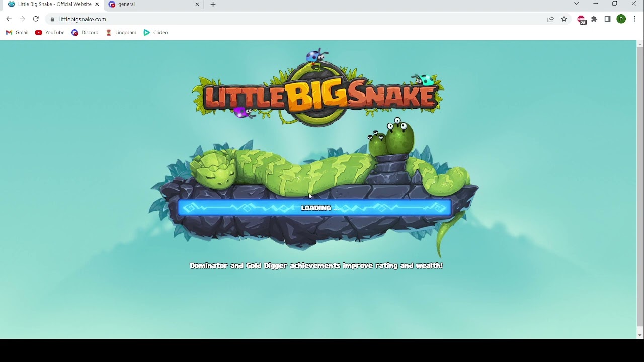Open the Extensions puzzle piece menu
The image size is (644, 362).
(x=594, y=19)
